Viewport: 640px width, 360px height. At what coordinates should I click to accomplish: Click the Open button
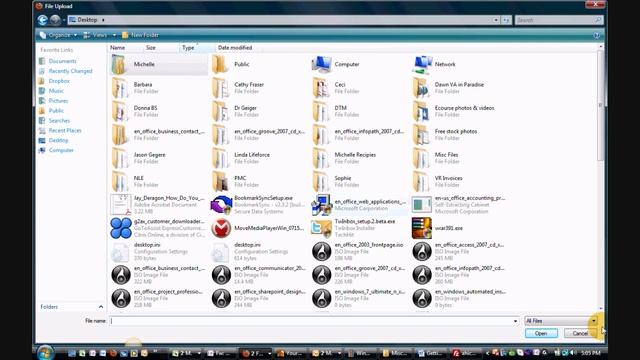pos(541,333)
